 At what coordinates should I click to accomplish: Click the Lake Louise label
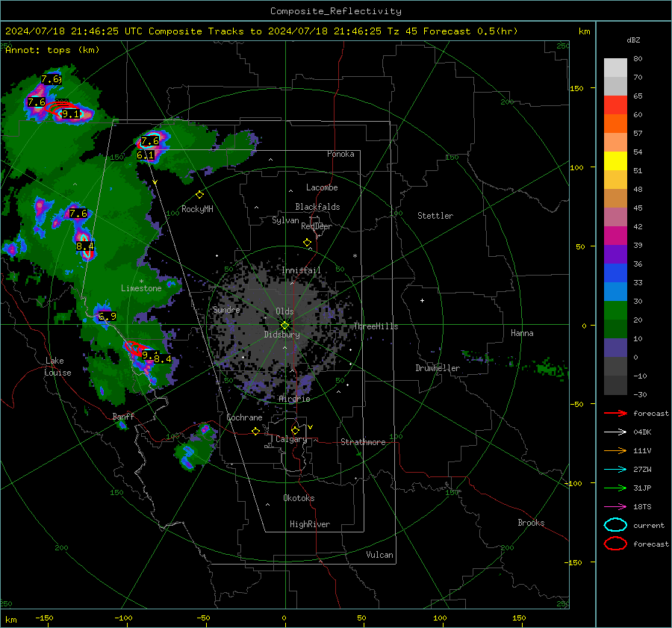coord(57,367)
